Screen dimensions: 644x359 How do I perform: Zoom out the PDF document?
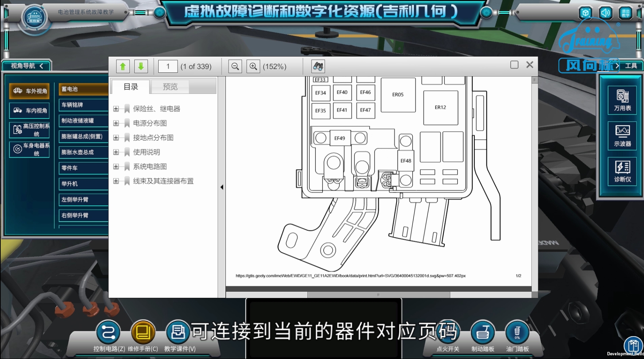click(x=235, y=66)
